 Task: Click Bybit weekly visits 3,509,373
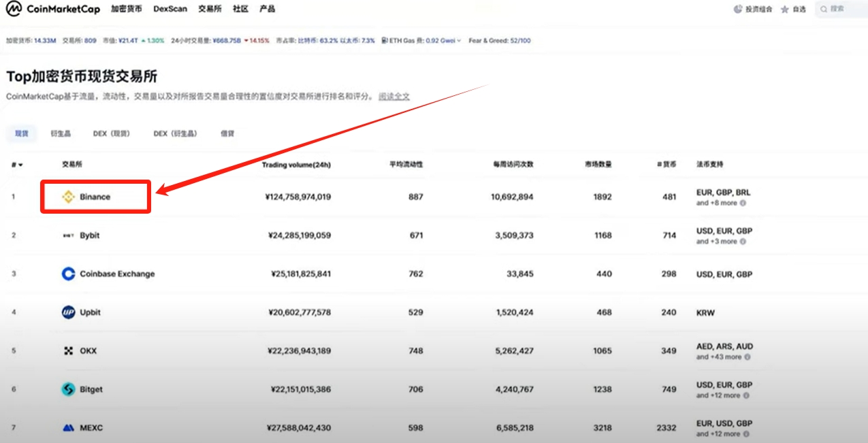[514, 235]
